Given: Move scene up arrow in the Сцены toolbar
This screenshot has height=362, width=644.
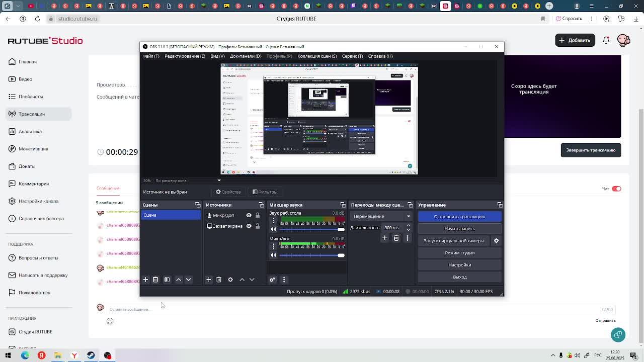Looking at the screenshot, I should pos(179,280).
